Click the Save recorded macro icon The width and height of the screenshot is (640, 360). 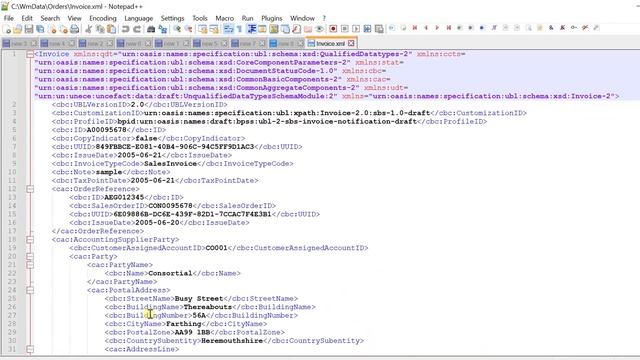click(379, 29)
